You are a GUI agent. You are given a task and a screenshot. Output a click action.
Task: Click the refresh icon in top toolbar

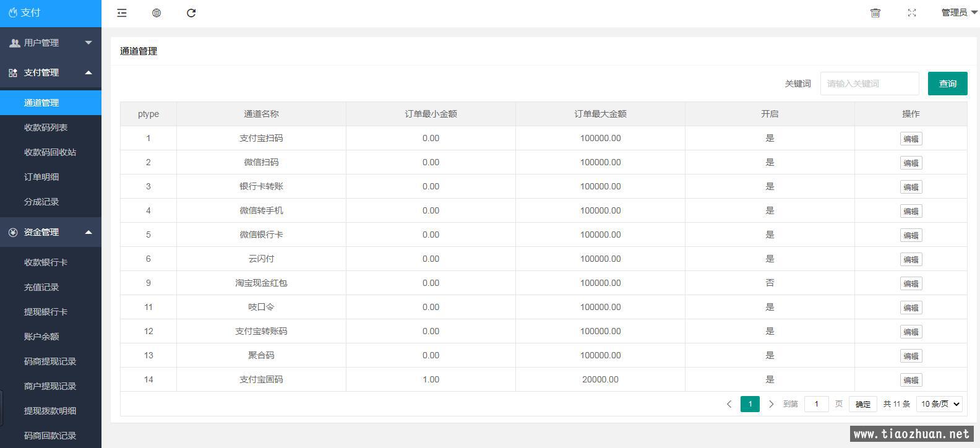pos(191,13)
